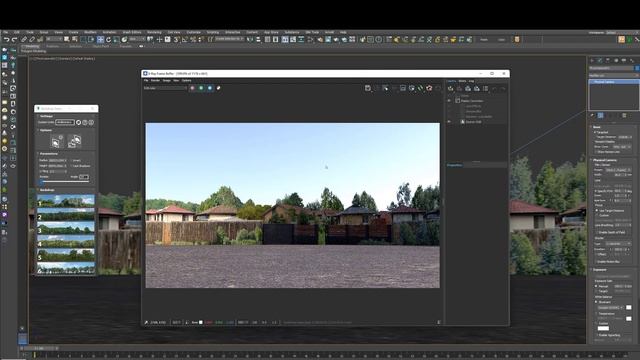Screen dimensions: 640x360
Task: Select backdrop thumbnail number 1
Action: [65, 201]
